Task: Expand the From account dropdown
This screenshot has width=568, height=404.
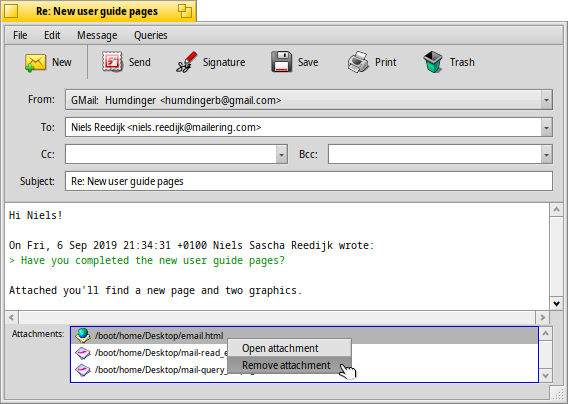Action: [547, 100]
